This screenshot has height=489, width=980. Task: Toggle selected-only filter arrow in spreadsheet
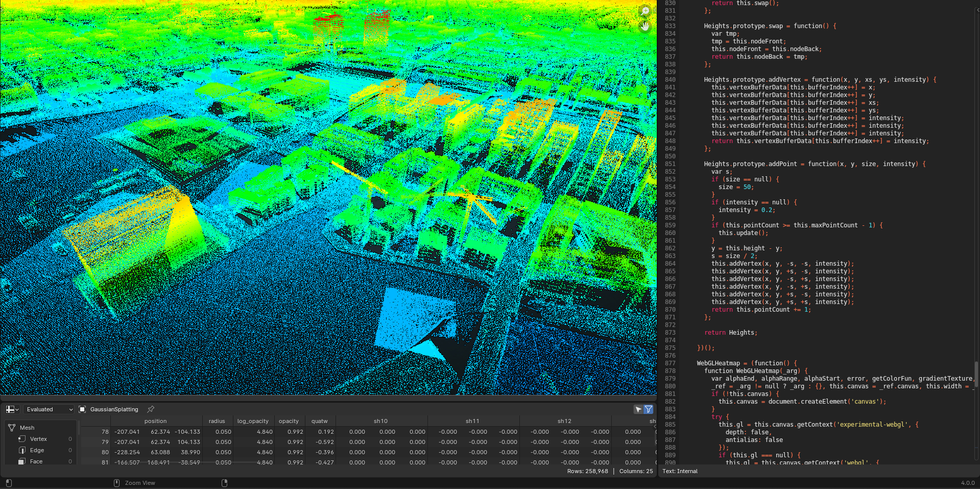tap(638, 409)
